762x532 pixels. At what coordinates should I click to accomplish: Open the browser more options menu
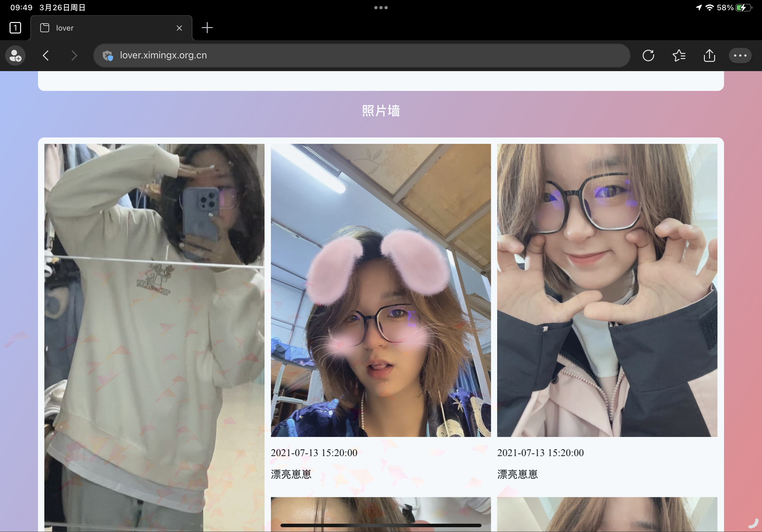coord(740,55)
